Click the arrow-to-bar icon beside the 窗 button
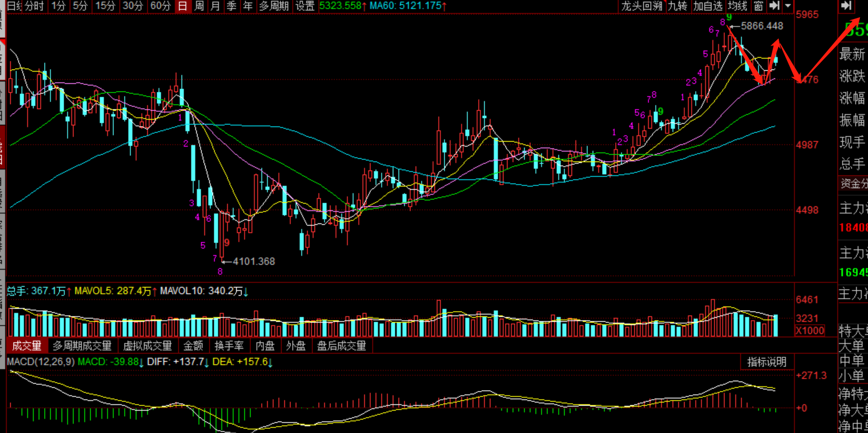Image resolution: width=868 pixels, height=433 pixels. point(774,6)
